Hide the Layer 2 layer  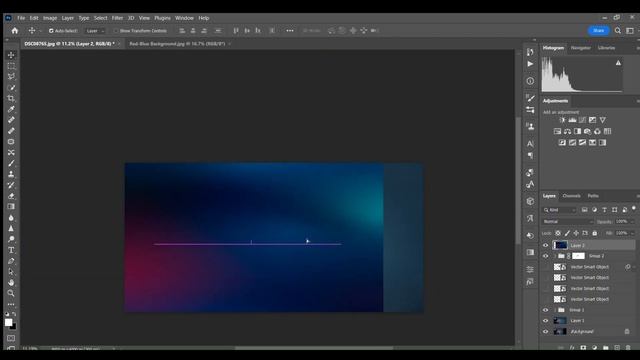click(x=546, y=245)
